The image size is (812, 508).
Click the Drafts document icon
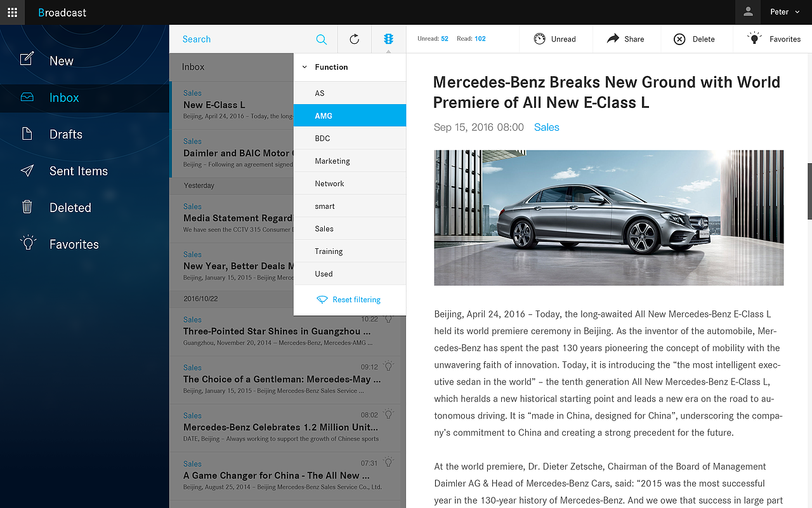[x=27, y=134]
